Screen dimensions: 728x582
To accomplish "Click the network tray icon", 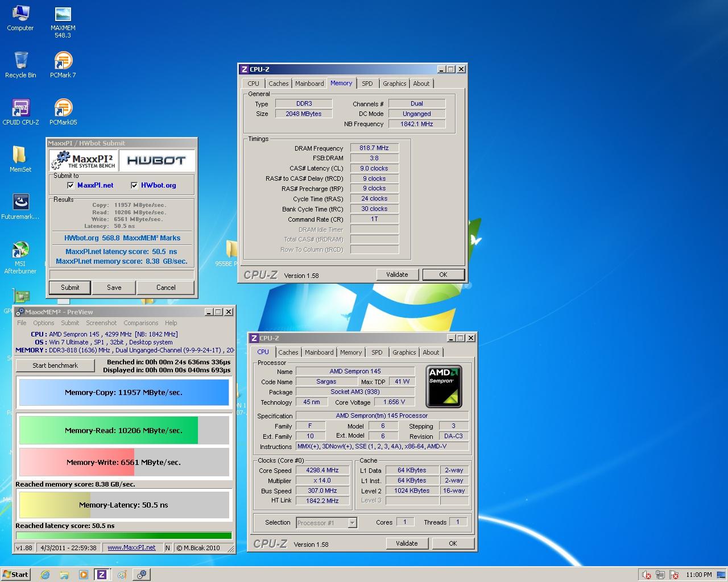I will click(x=660, y=575).
